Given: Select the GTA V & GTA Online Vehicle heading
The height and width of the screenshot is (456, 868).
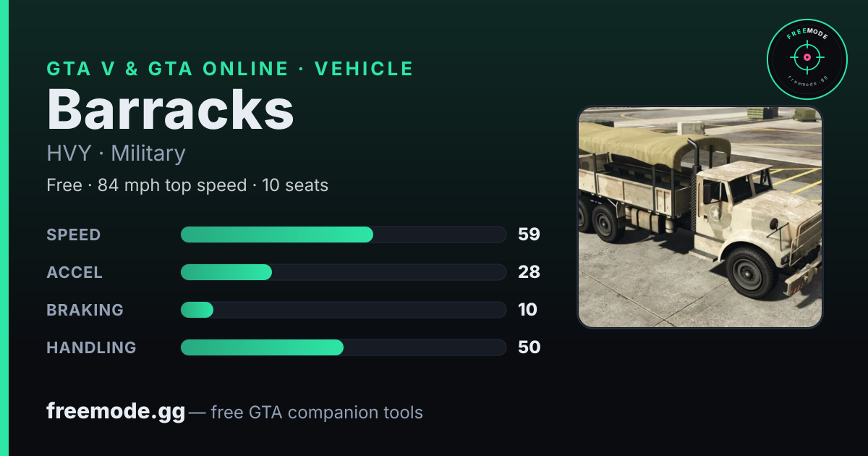Looking at the screenshot, I should pyautogui.click(x=230, y=69).
